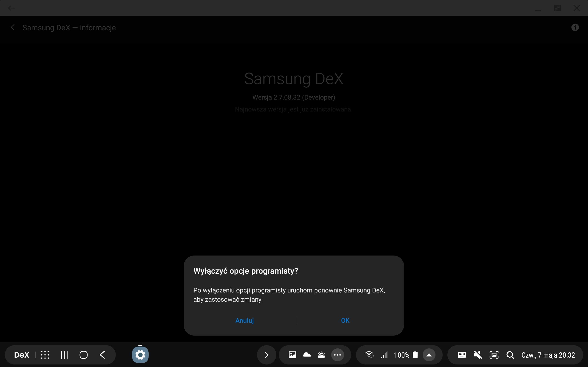
Task: Check the weather from the taskbar
Action: click(321, 355)
